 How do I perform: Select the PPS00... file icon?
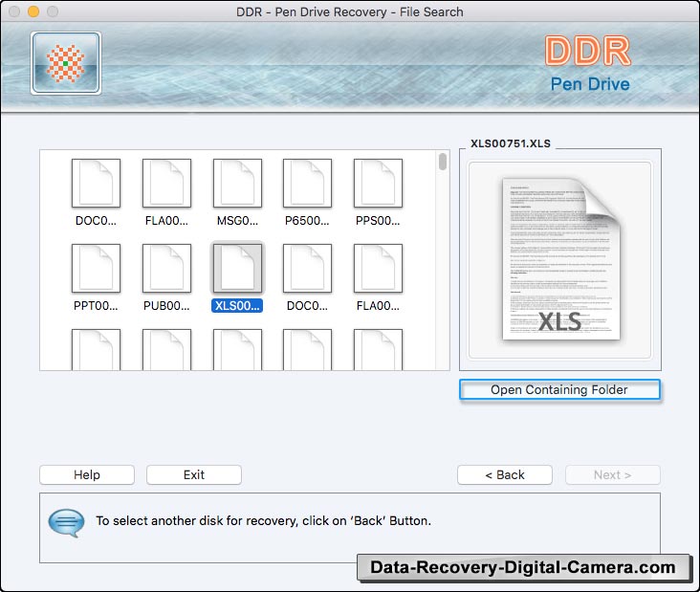pos(378,183)
